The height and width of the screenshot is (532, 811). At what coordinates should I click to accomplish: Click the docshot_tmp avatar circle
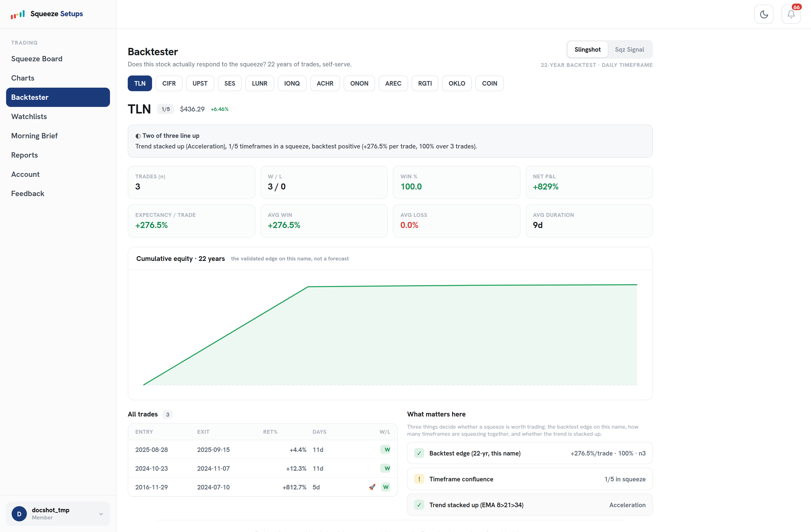[x=19, y=514]
